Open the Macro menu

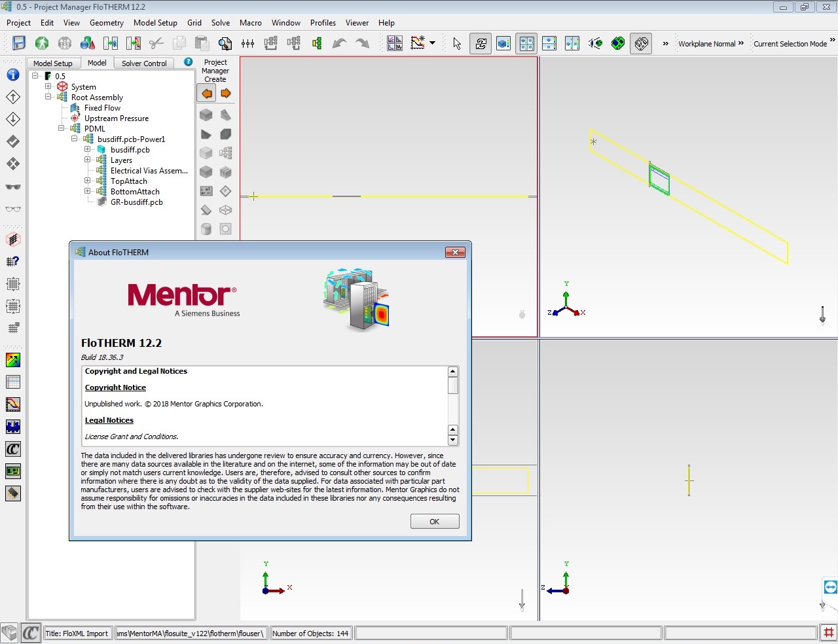tap(251, 22)
